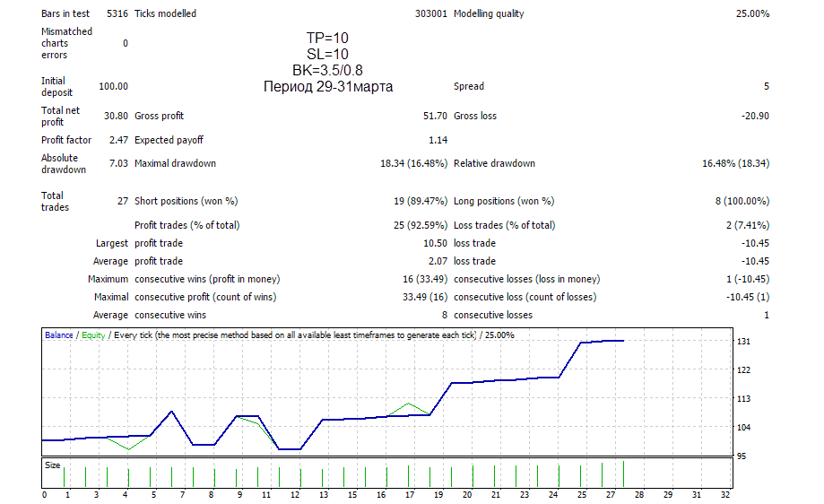Select the Total net profit value 30.80
The image size is (824, 504).
pyautogui.click(x=116, y=116)
